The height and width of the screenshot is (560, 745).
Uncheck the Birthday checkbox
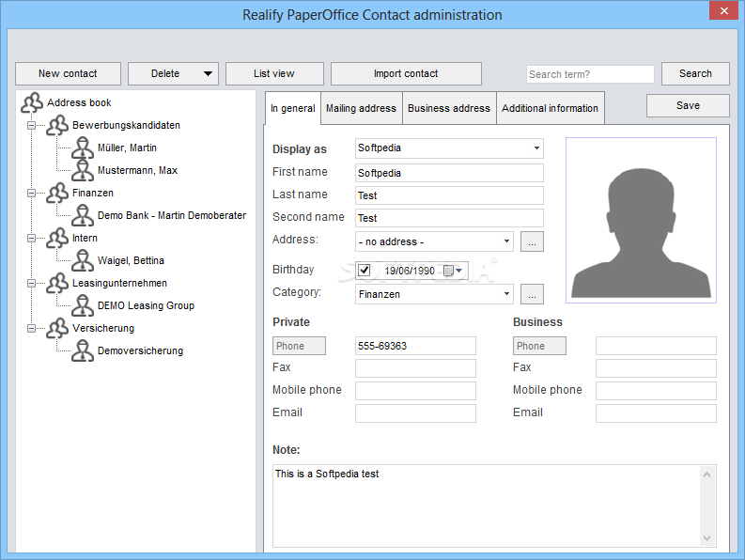(364, 270)
